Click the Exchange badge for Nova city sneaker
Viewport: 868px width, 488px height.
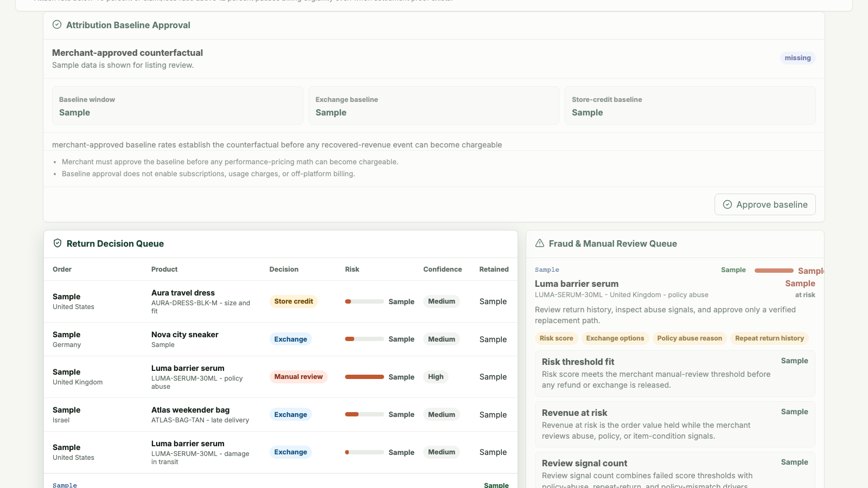[x=291, y=339]
